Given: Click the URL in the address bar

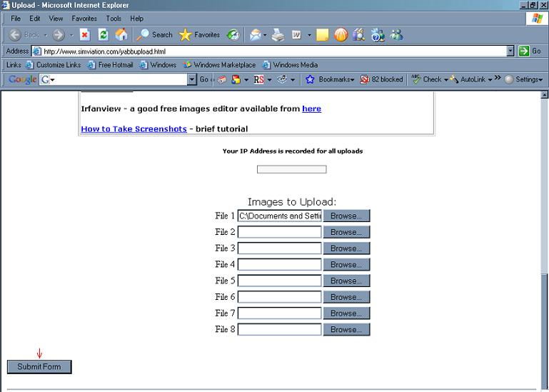Looking at the screenshot, I should pyautogui.click(x=105, y=51).
